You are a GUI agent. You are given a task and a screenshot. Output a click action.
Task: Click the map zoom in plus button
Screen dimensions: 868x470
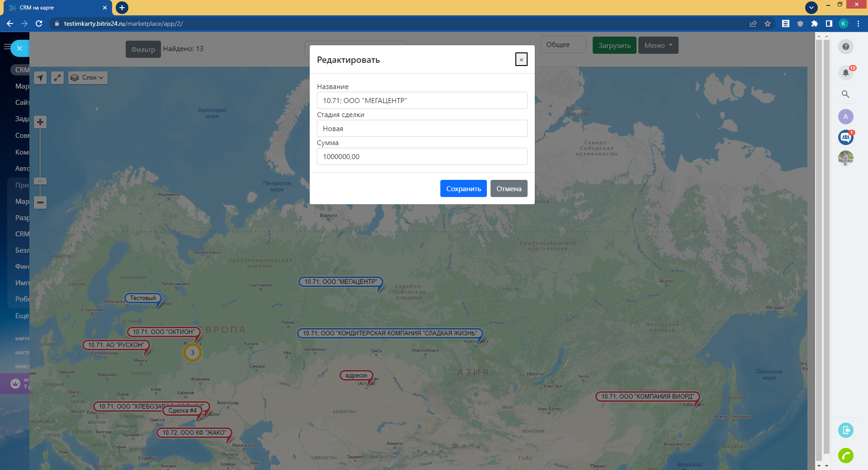click(40, 122)
